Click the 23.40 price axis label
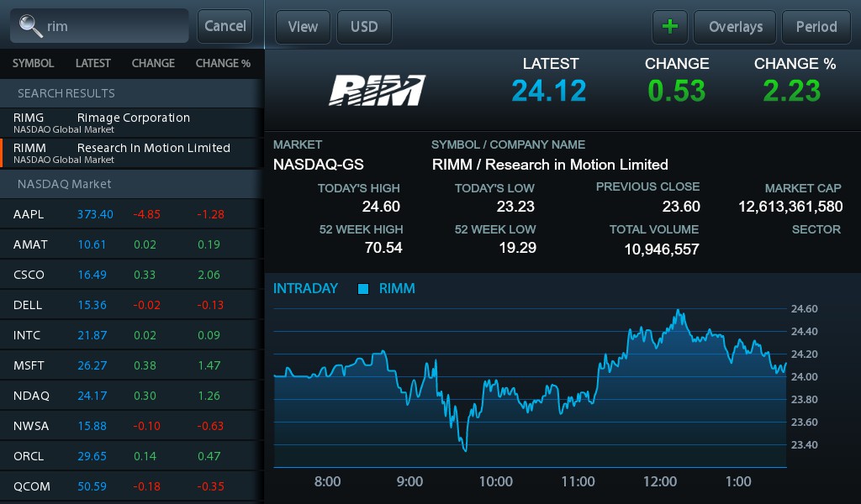 [x=805, y=444]
